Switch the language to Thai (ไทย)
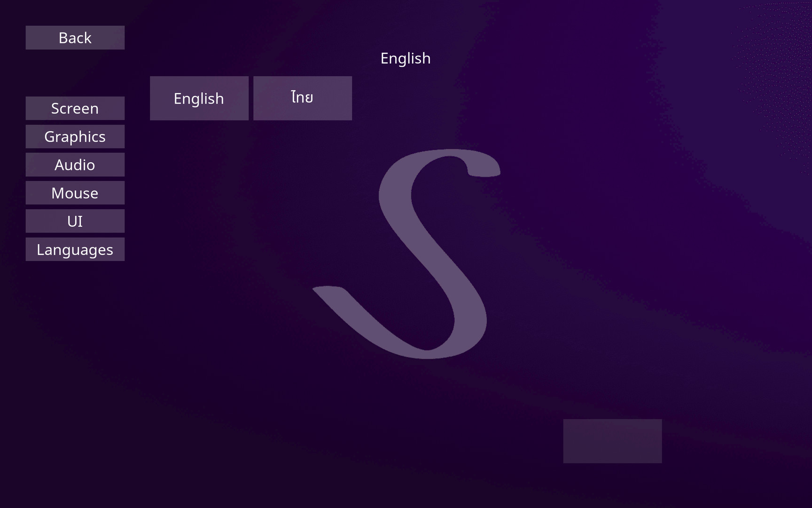 (x=303, y=98)
